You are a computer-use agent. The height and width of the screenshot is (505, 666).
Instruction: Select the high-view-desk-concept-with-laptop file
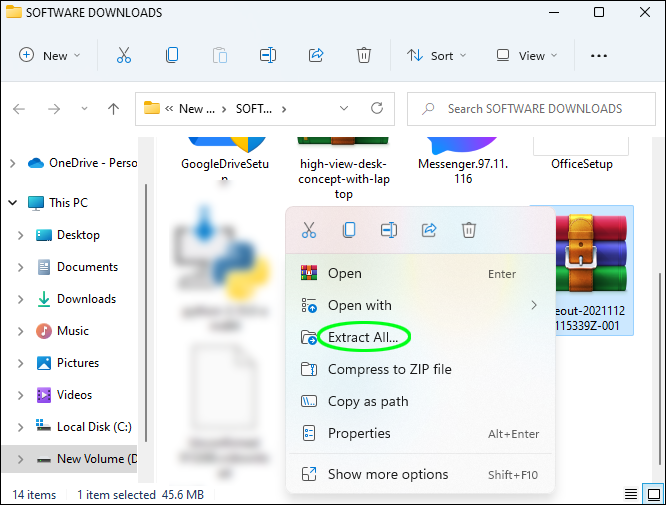pyautogui.click(x=344, y=169)
